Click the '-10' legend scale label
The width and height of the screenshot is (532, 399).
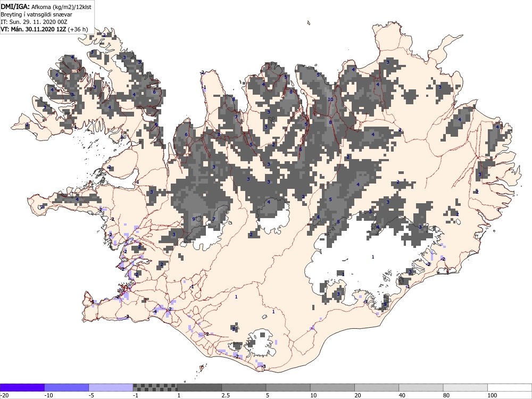pos(49,395)
